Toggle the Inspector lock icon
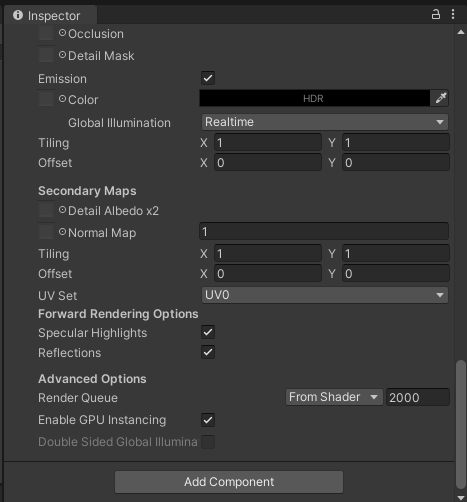Viewport: 467px width, 502px height. [436, 14]
